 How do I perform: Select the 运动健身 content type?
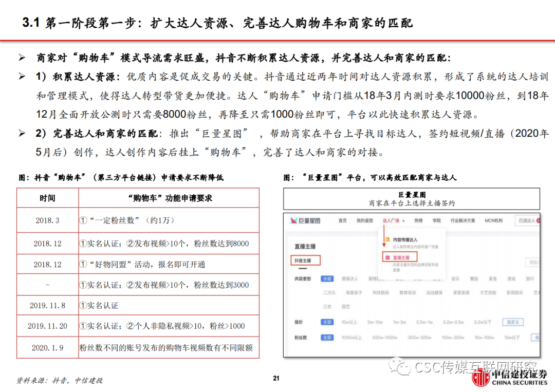coord(434,292)
